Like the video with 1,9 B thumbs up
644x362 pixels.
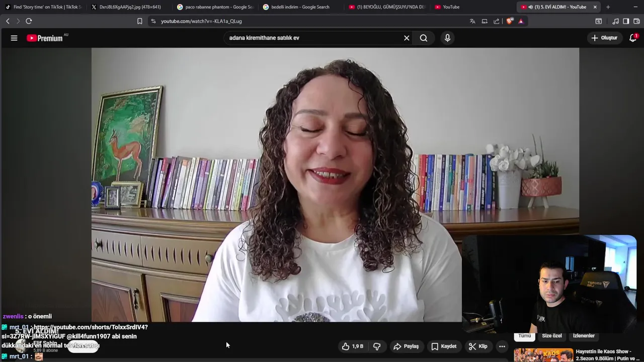pos(352,346)
